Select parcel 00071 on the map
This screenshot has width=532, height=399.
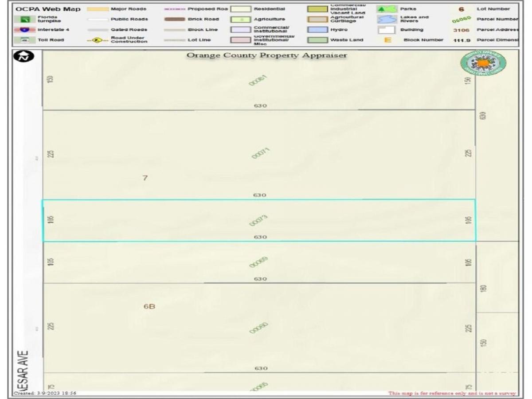tap(261, 153)
